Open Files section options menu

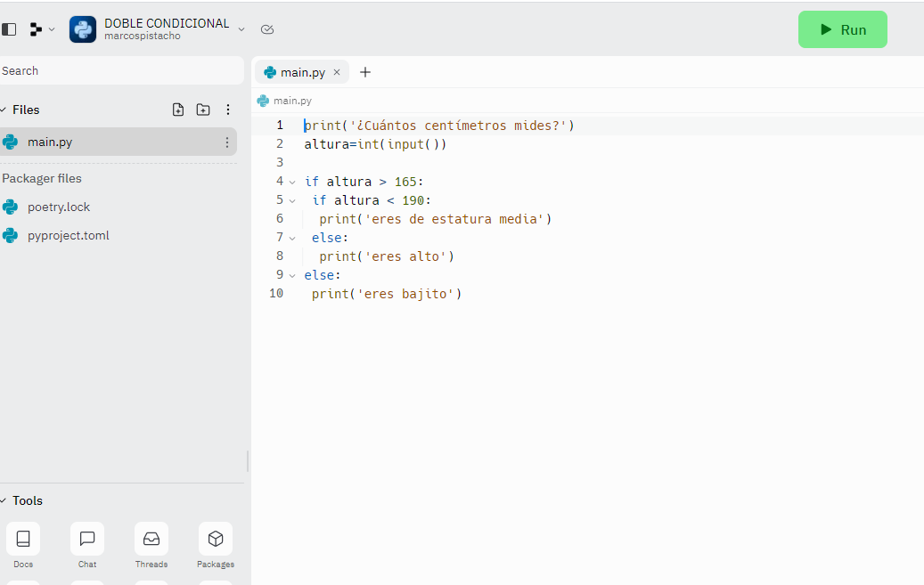tap(228, 110)
